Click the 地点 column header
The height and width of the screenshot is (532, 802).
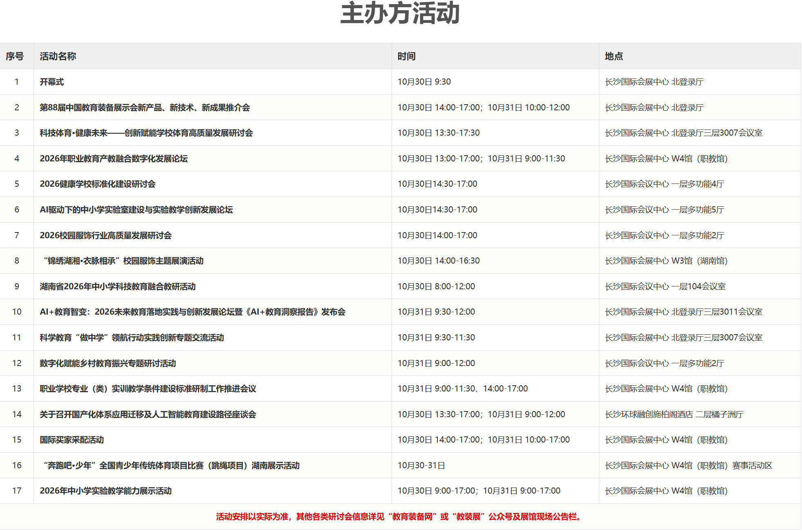pos(614,56)
